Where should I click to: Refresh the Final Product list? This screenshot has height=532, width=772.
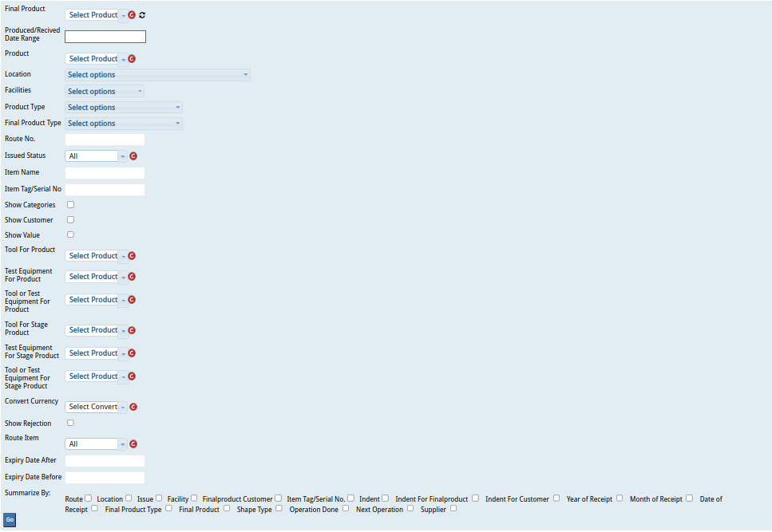point(142,14)
